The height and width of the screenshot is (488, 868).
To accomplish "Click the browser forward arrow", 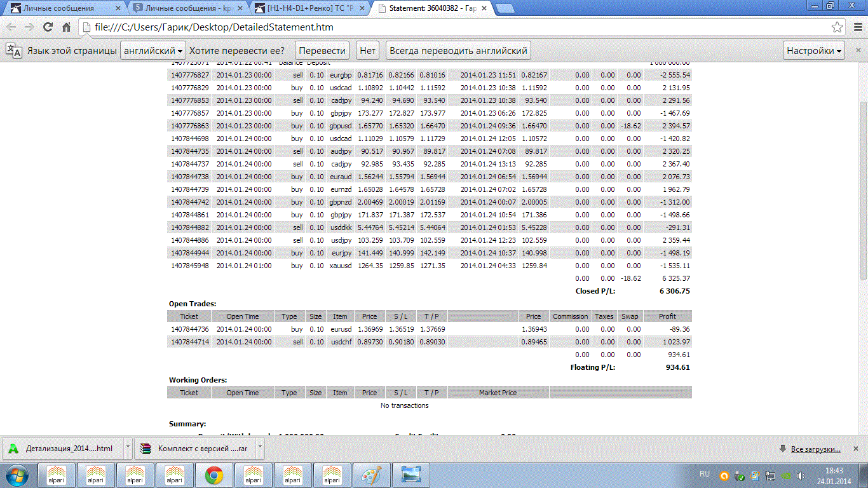I will 29,27.
